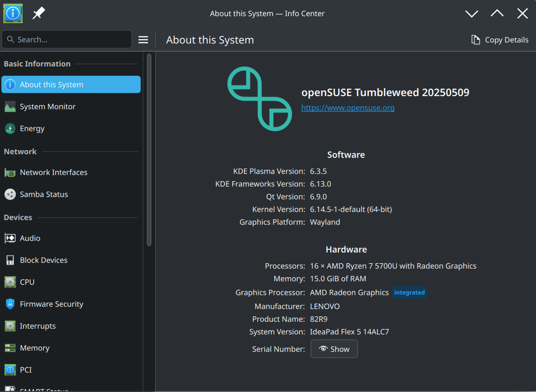Screen dimensions: 536x392
Task: Select the Interrupts sidebar item
Action: 71,326
